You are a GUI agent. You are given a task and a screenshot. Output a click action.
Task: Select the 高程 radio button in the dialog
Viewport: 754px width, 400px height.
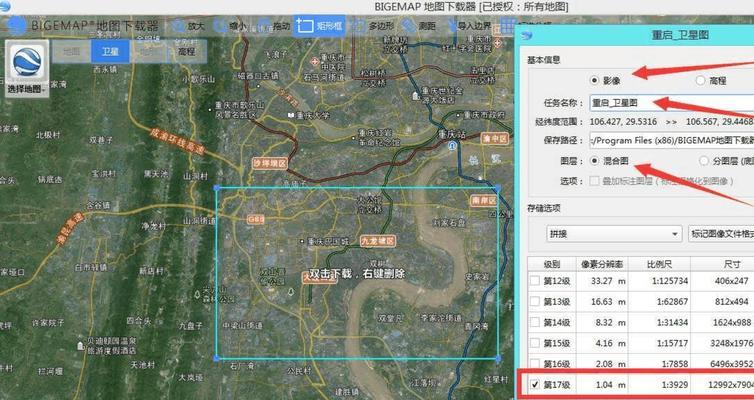tap(701, 80)
